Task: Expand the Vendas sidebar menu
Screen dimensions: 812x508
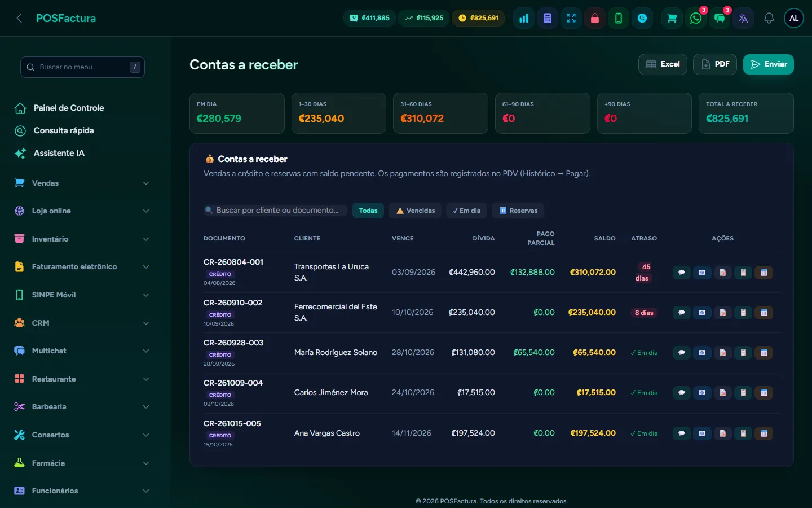Action: click(82, 183)
